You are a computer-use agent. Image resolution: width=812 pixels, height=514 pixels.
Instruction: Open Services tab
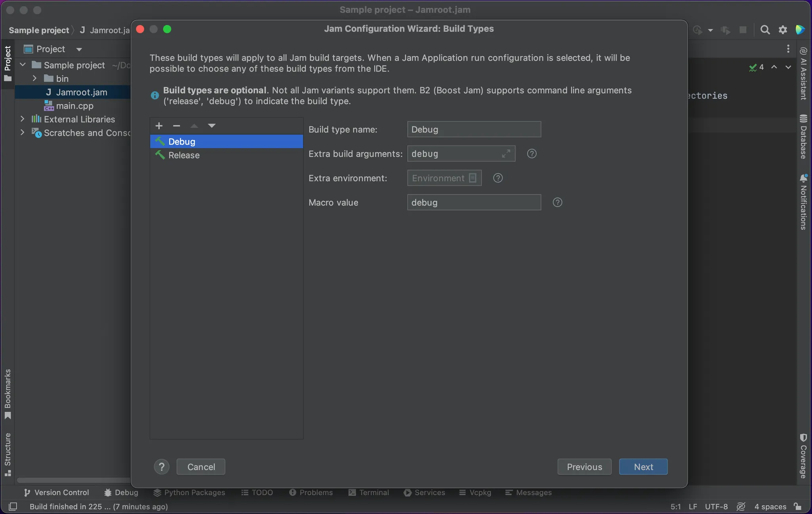[x=424, y=492]
